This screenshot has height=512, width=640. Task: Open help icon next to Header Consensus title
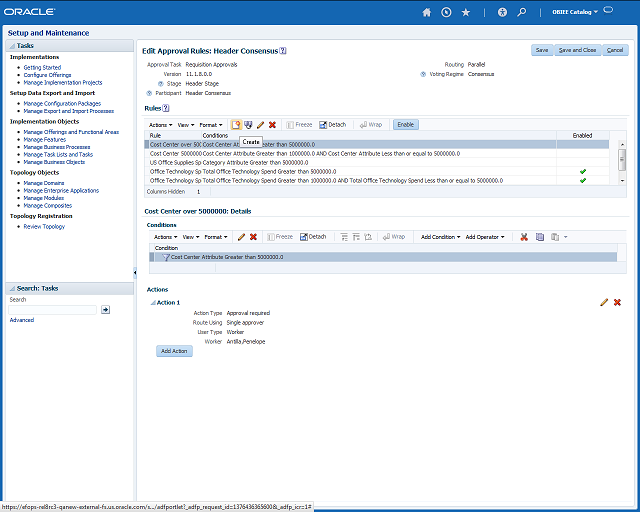(283, 51)
